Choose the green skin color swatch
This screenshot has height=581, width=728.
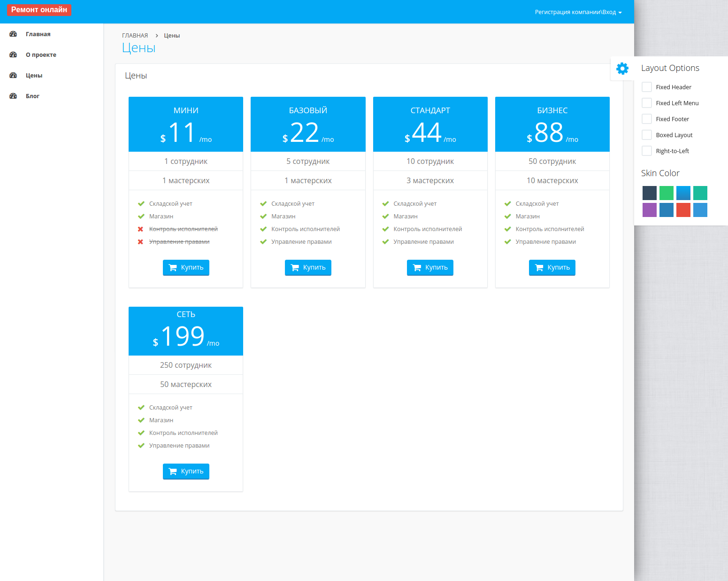(x=667, y=193)
